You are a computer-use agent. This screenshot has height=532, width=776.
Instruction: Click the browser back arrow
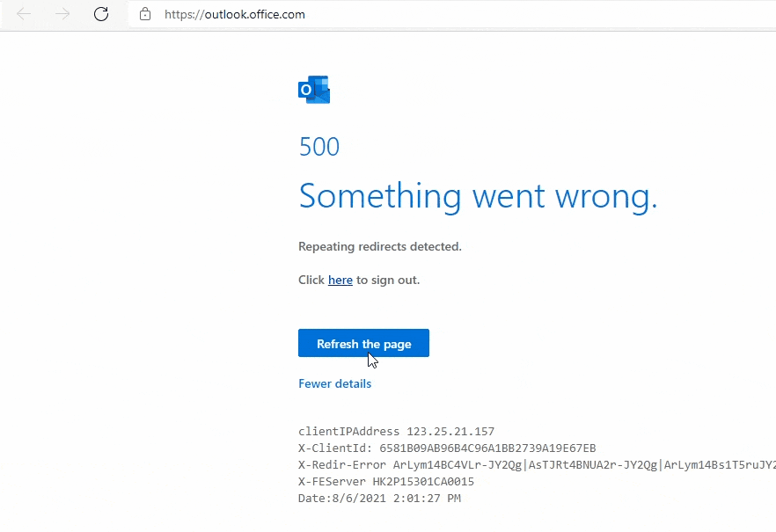click(24, 14)
